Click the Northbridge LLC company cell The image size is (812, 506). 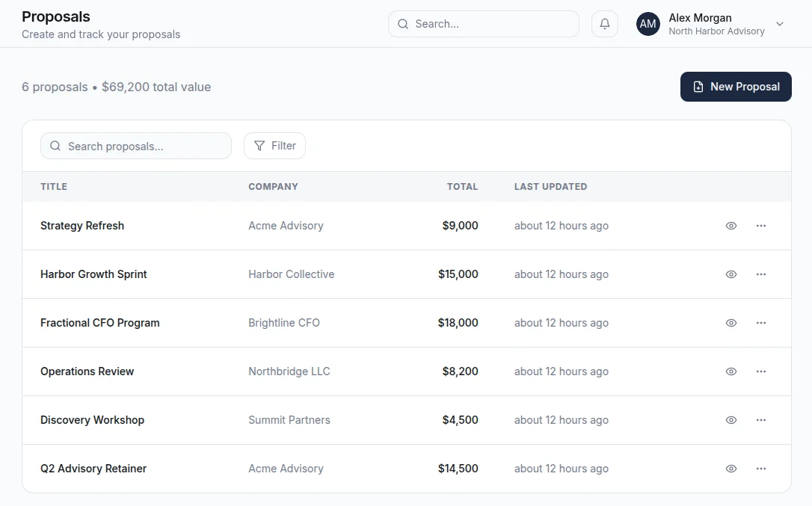point(289,371)
